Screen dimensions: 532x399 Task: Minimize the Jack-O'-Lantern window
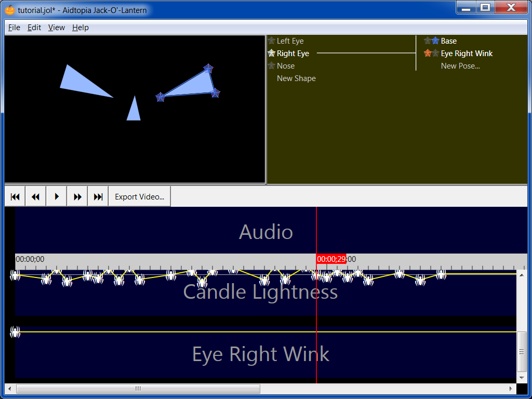tap(466, 7)
